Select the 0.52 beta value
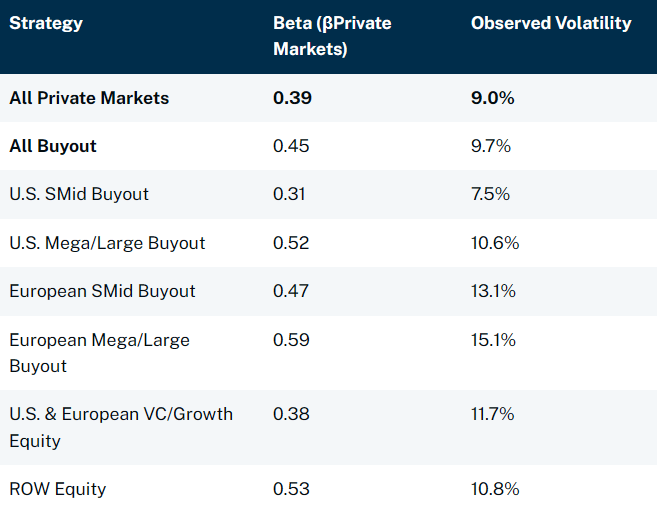 (x=291, y=243)
